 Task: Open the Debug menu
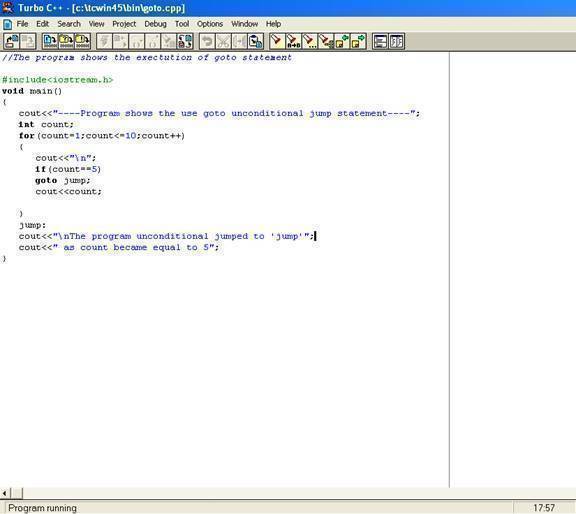point(155,24)
